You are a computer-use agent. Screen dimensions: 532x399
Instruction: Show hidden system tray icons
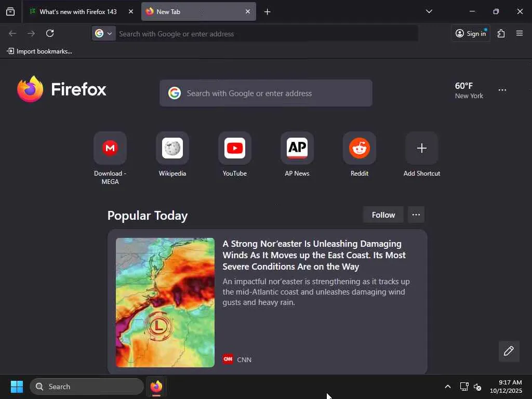pyautogui.click(x=448, y=387)
